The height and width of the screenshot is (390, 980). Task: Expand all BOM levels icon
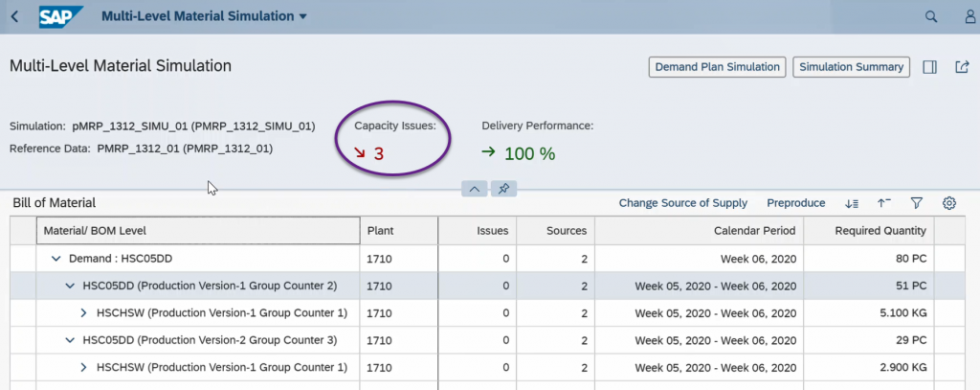[852, 203]
